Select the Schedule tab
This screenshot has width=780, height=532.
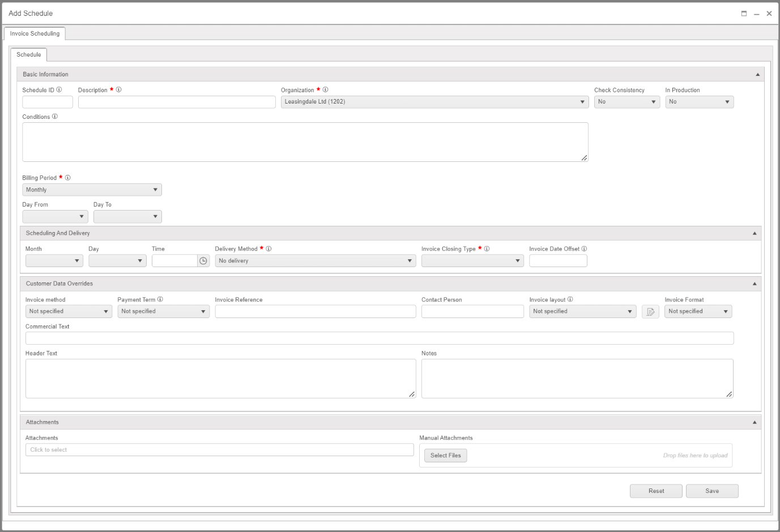(28, 54)
